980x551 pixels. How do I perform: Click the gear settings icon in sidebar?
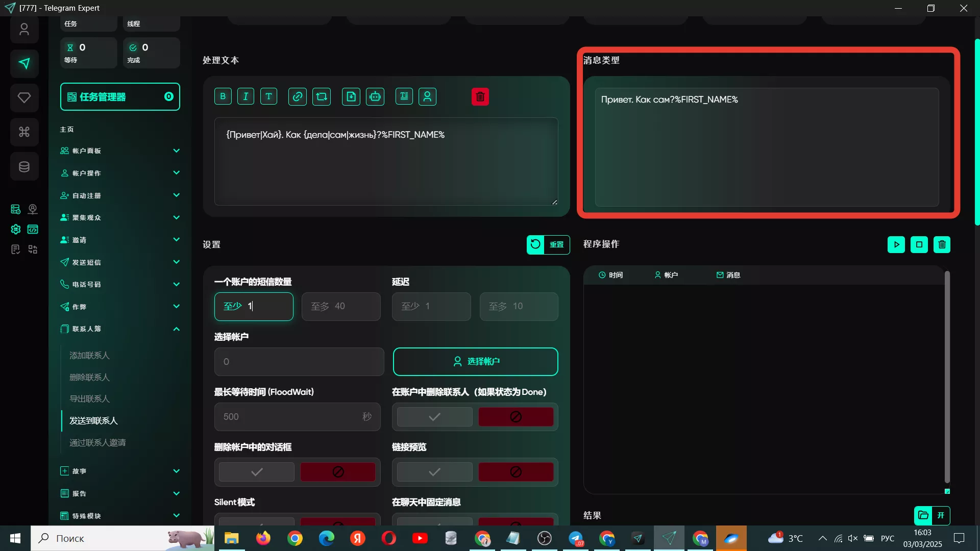coord(15,229)
